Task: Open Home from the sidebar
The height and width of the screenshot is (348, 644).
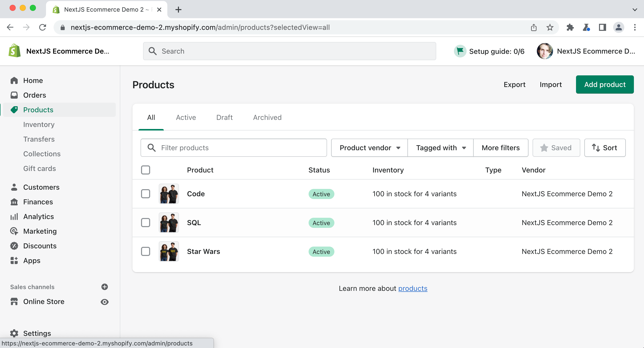Action: tap(33, 80)
